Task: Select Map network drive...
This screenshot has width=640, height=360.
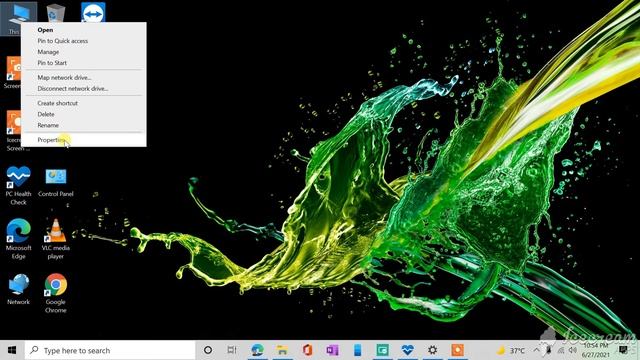Action: pyautogui.click(x=84, y=78)
